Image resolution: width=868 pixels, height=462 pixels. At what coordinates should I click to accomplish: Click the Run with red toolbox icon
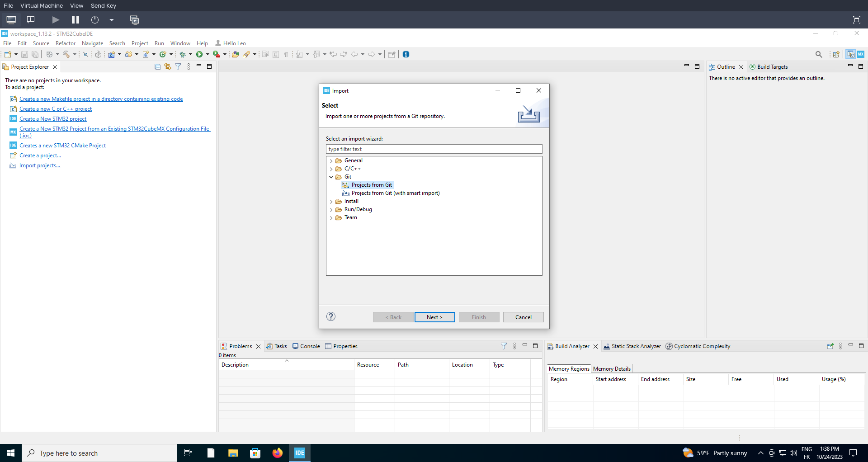coord(217,54)
